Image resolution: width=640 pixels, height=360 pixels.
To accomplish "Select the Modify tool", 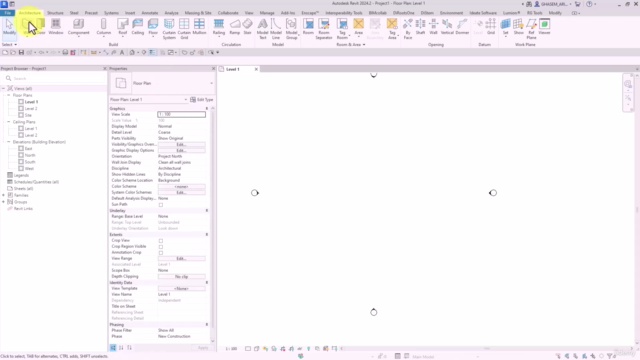I will click(x=9, y=27).
